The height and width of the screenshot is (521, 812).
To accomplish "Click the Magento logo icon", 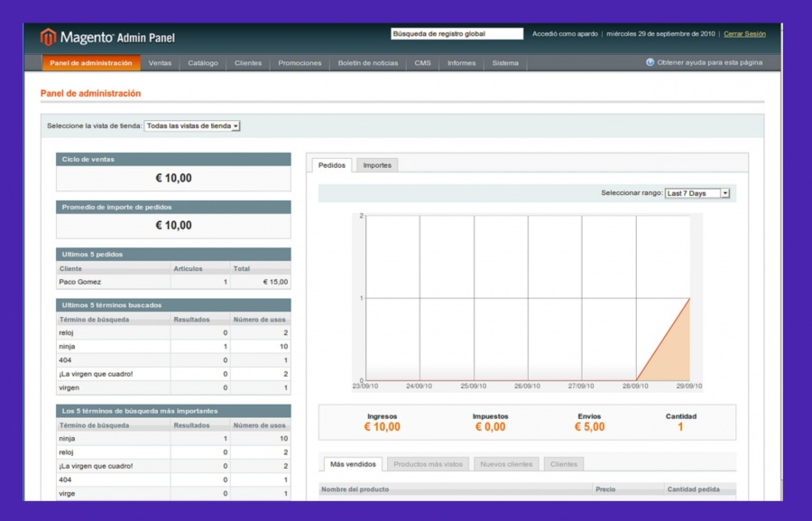I will point(48,37).
